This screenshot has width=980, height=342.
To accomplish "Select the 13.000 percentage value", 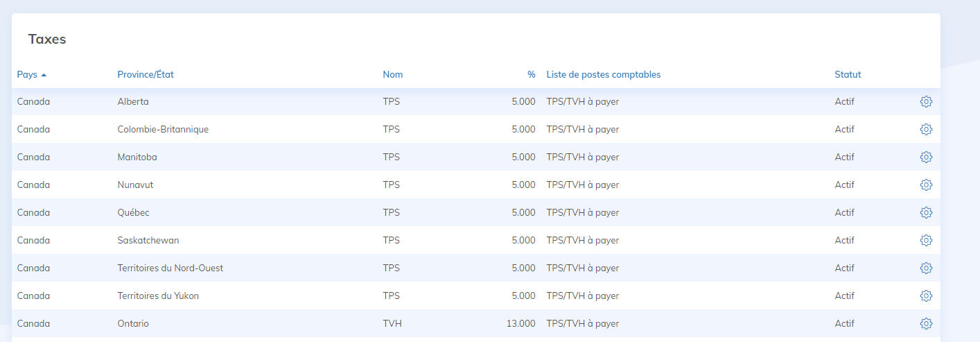I will coord(520,324).
